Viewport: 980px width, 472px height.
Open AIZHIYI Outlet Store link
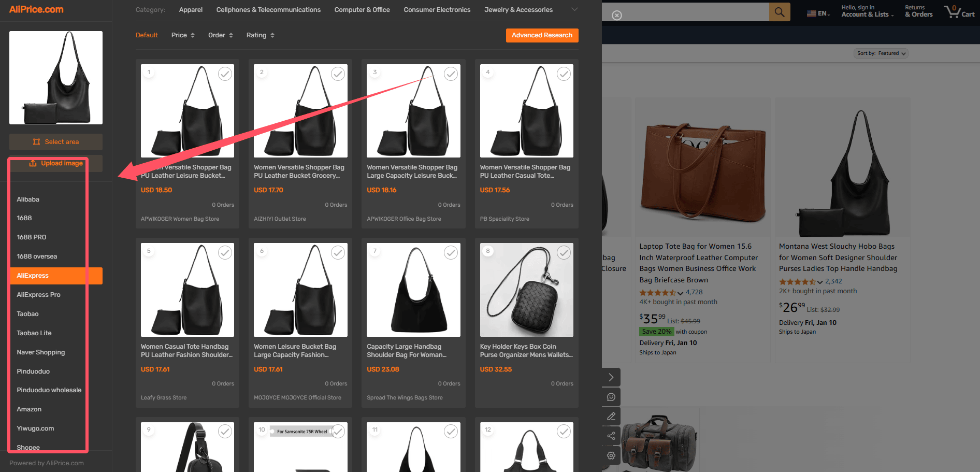tap(280, 219)
